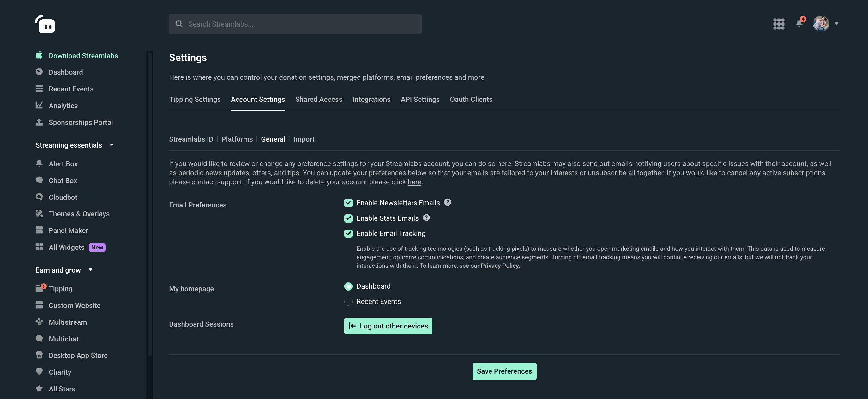Click the Search Streamlabs field
Viewport: 868px width, 399px height.
pos(295,24)
